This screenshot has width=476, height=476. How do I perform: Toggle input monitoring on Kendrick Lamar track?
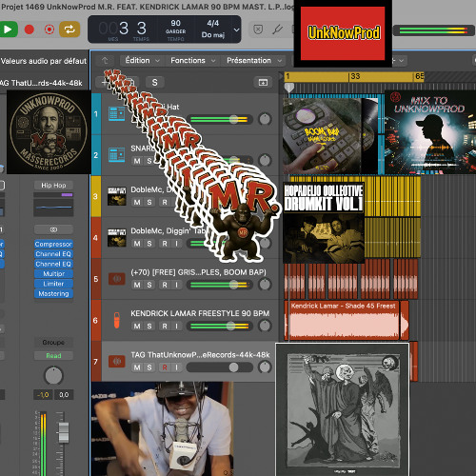point(176,326)
